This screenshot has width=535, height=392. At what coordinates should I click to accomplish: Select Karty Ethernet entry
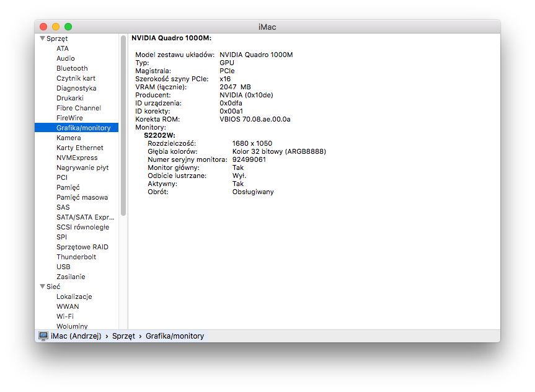[80, 148]
